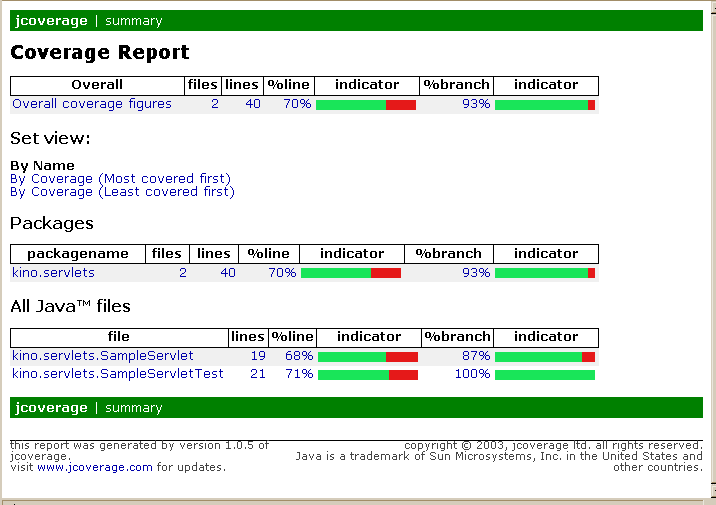The image size is (716, 505).
Task: Click SampleServlet's %line indicator bar
Action: (x=367, y=356)
